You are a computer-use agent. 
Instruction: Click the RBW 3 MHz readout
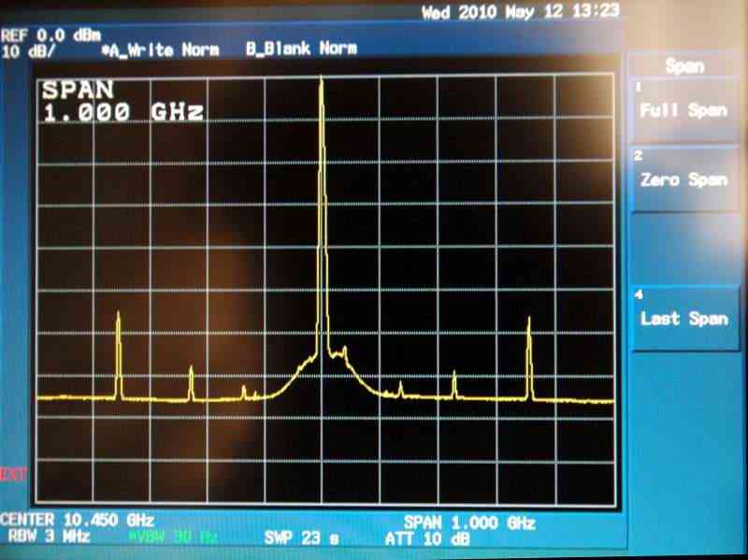49,536
